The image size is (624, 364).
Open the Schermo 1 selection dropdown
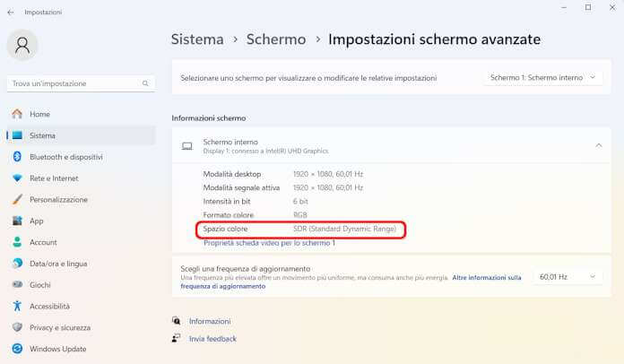point(543,78)
